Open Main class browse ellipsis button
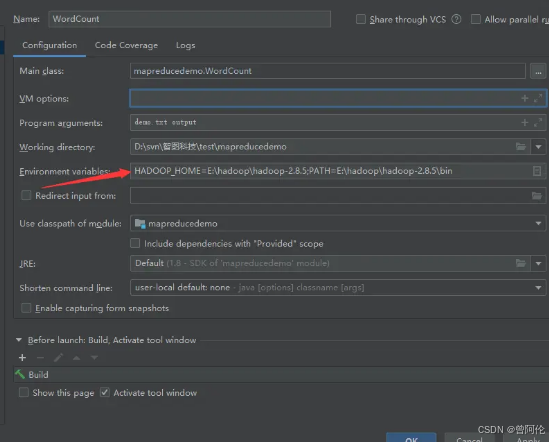Viewport: 549px width, 442px height. (538, 71)
